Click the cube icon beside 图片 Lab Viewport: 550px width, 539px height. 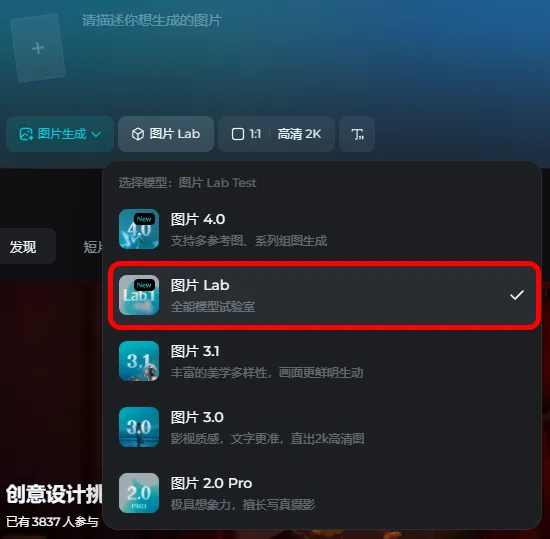click(138, 134)
